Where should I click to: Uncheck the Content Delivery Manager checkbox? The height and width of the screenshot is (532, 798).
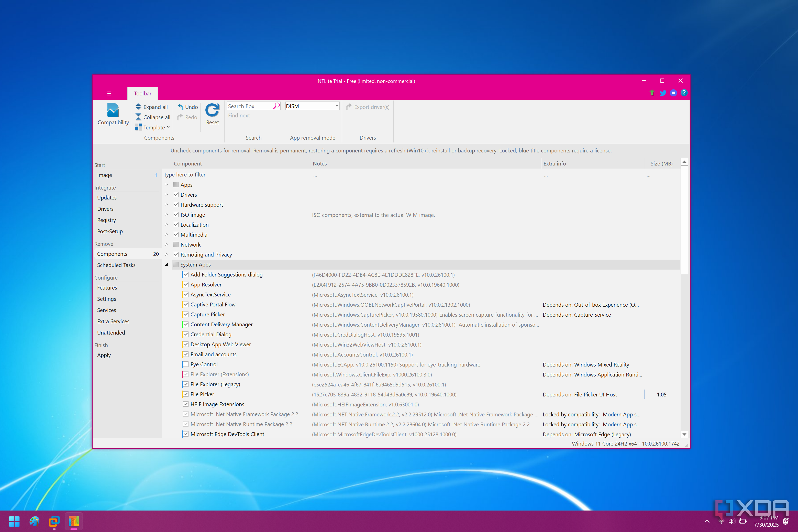pos(186,324)
